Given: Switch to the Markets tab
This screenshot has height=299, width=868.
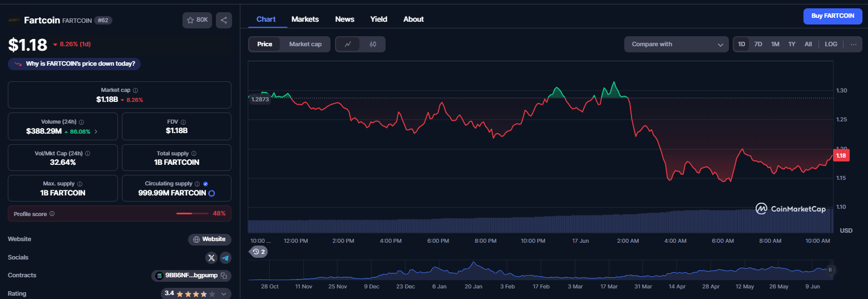Looking at the screenshot, I should coord(305,19).
